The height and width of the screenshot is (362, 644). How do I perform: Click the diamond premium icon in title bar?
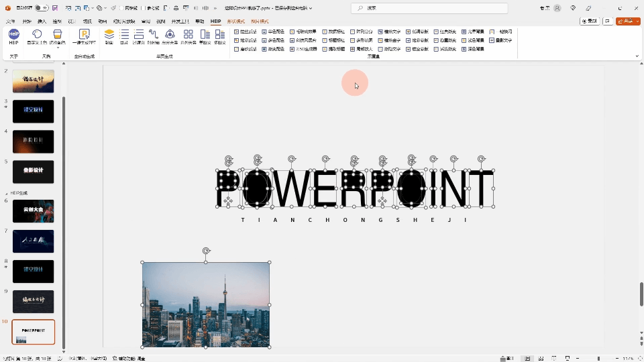(x=573, y=8)
